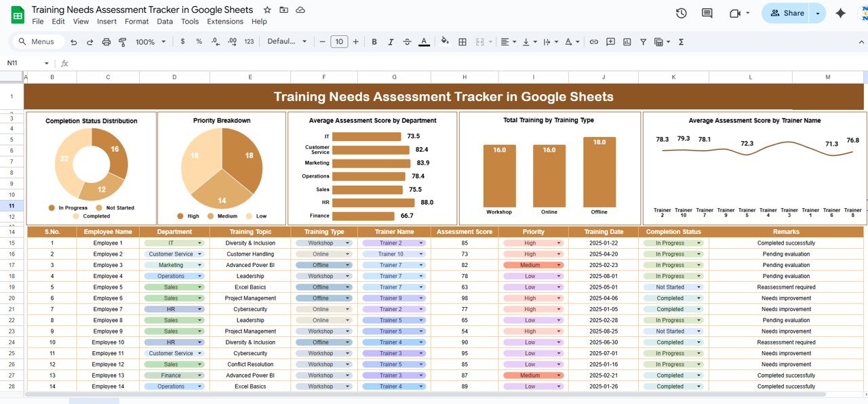Insert a chart from the toolbar
The width and height of the screenshot is (868, 404).
pos(627,42)
